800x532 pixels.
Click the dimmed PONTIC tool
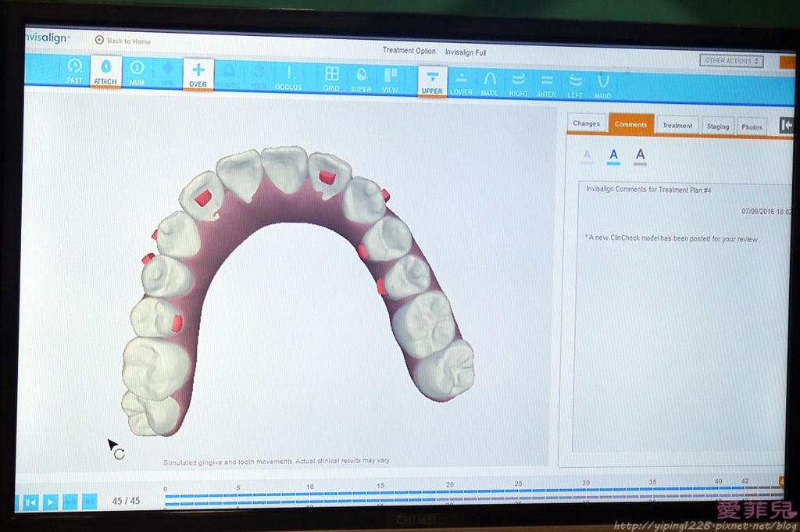[228, 76]
